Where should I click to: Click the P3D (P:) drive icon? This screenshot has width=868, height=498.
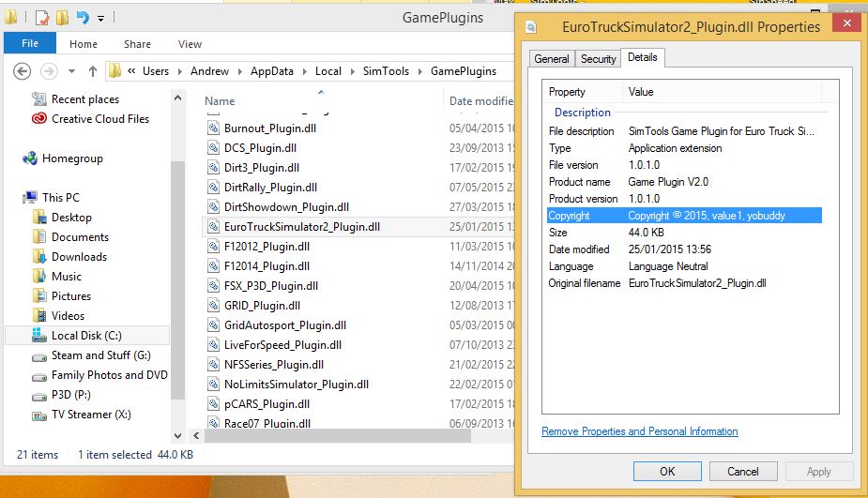pyautogui.click(x=39, y=396)
